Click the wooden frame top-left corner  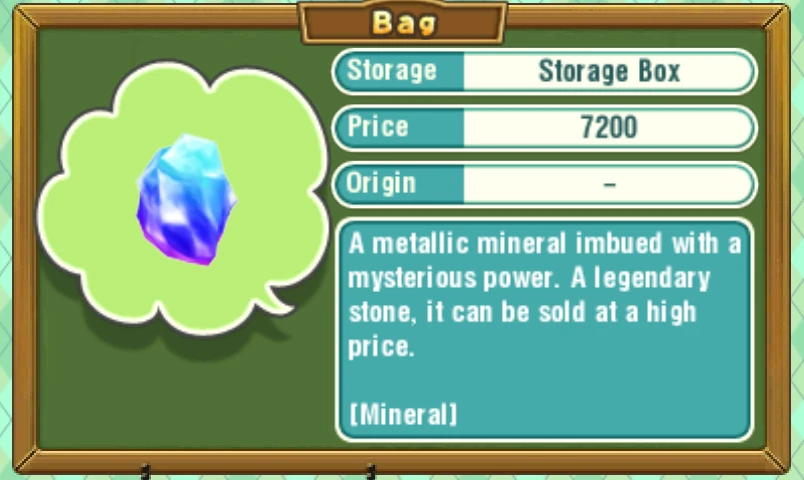(26, 16)
